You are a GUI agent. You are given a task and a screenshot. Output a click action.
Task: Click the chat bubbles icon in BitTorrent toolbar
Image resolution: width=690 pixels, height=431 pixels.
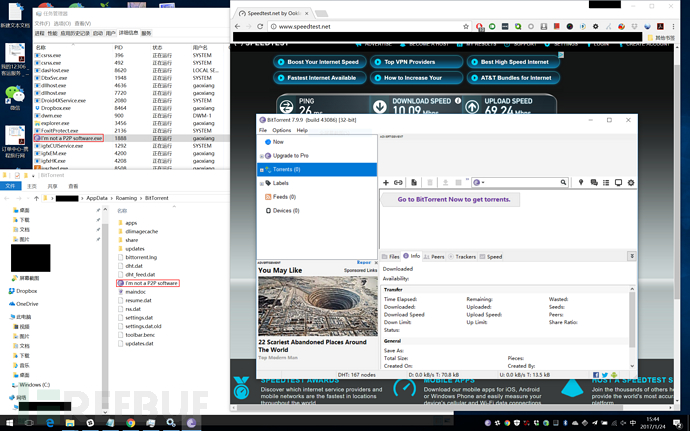point(594,182)
